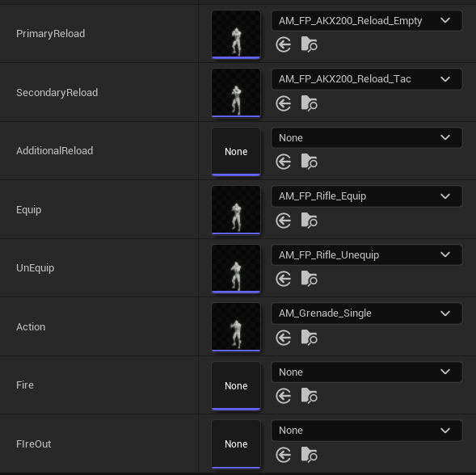Use selected asset for PrimaryReload
The height and width of the screenshot is (475, 476).
[x=283, y=45]
